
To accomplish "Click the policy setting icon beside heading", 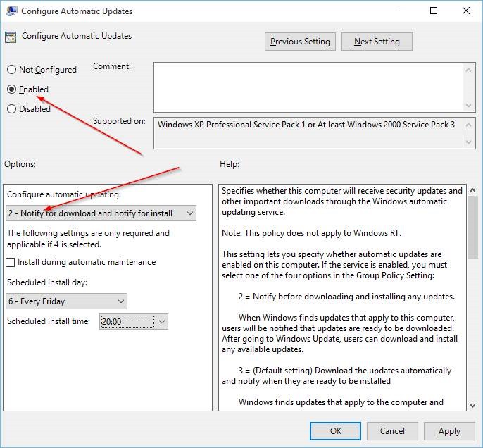I will [x=11, y=37].
